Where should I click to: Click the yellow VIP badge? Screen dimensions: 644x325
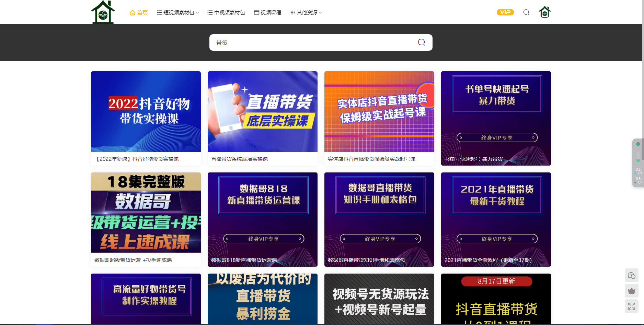[505, 12]
